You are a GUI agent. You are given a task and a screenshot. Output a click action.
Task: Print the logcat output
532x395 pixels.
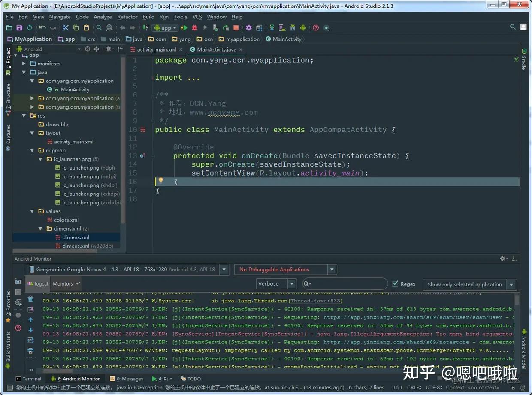point(30,351)
